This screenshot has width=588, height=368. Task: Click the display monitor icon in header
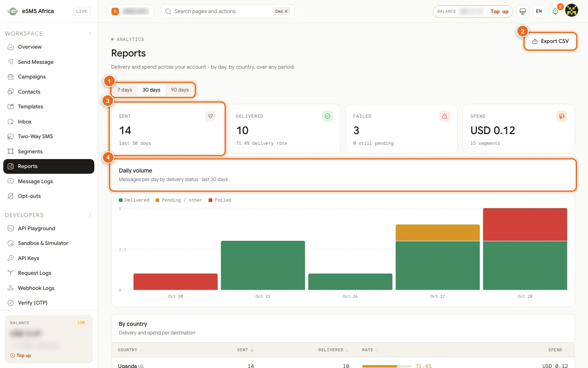(523, 11)
